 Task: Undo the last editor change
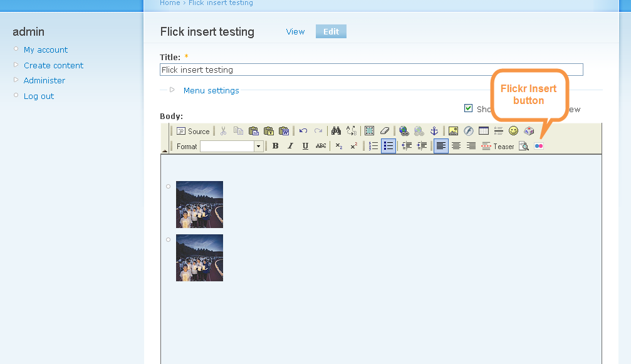click(304, 131)
